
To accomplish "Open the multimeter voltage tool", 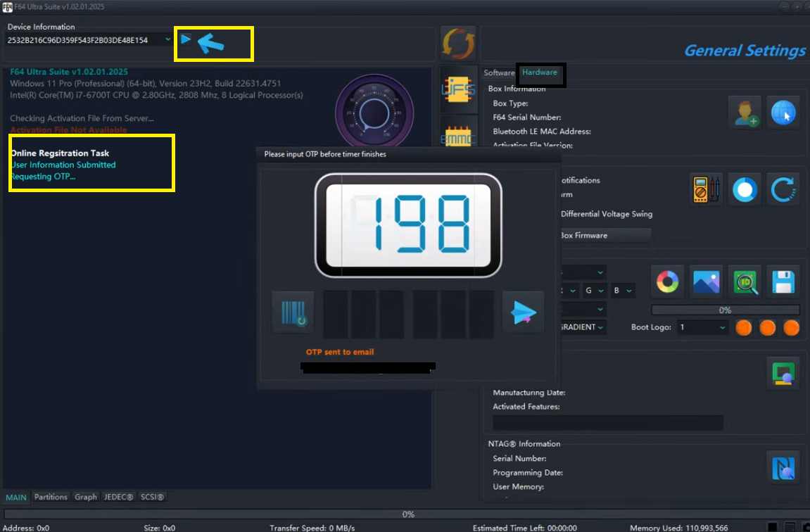I will (x=706, y=189).
